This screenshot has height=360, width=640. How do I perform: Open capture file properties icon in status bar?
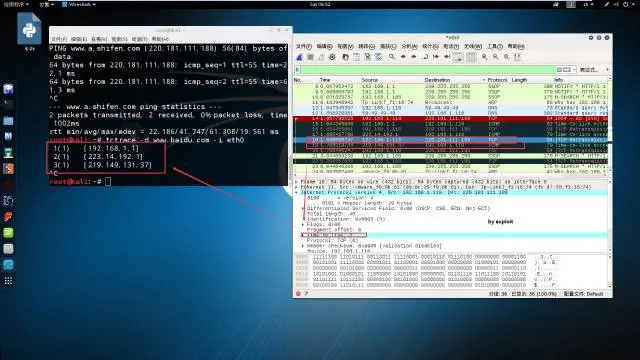[x=306, y=293]
